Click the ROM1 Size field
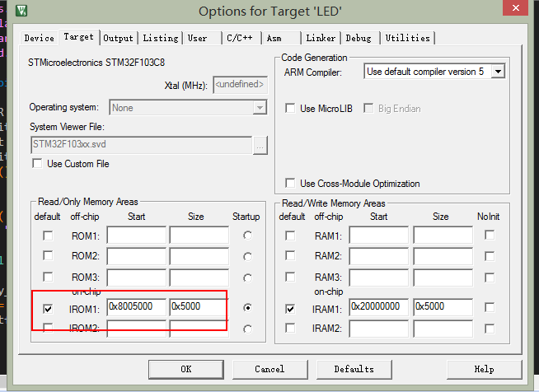This screenshot has width=539, height=392. click(199, 236)
